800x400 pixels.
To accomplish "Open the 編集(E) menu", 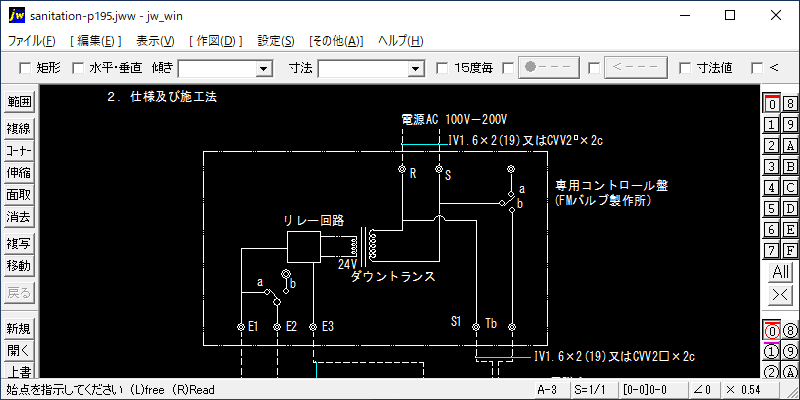I will click(95, 41).
